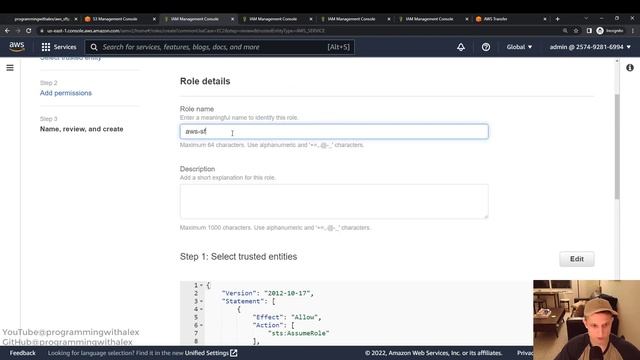Click the Role details heading

pyautogui.click(x=205, y=81)
